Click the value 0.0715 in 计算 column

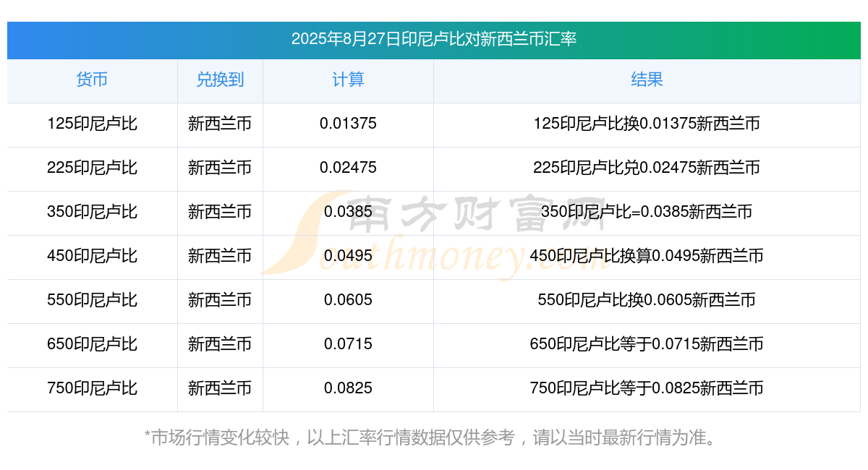348,344
